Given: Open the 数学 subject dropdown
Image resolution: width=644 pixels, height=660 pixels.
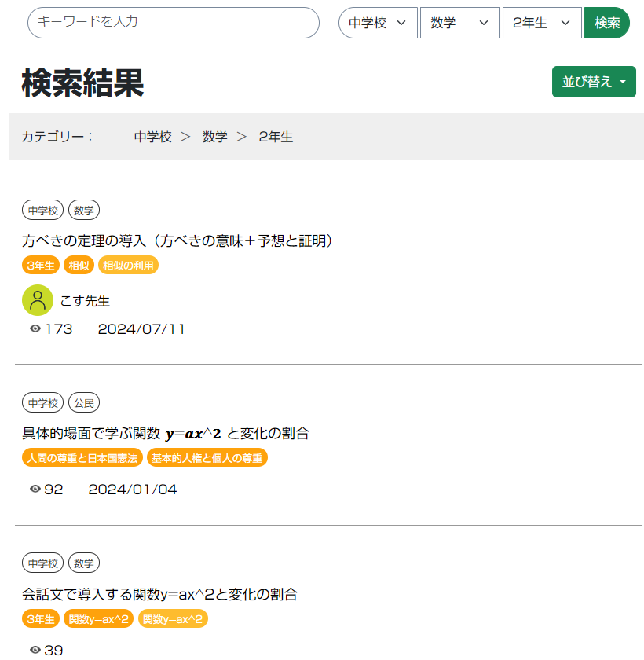Looking at the screenshot, I should tap(459, 23).
